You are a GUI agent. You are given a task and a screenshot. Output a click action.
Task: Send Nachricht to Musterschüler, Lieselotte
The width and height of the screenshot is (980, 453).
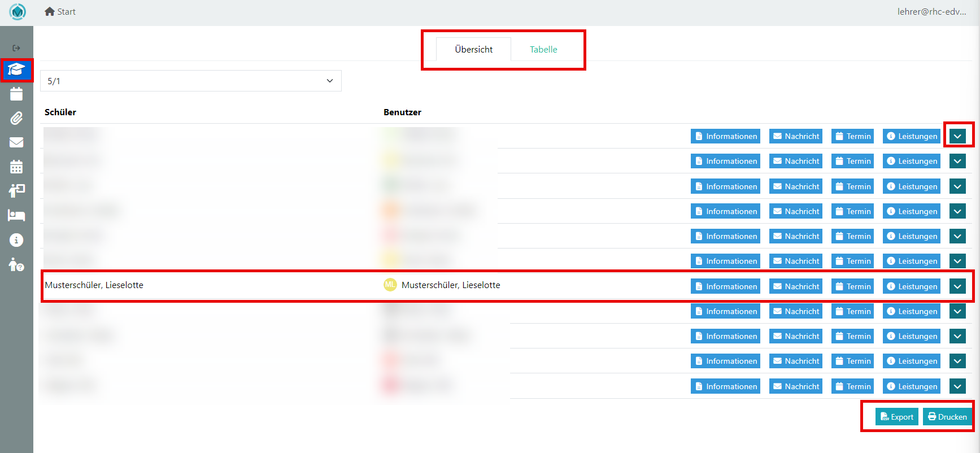click(x=795, y=286)
